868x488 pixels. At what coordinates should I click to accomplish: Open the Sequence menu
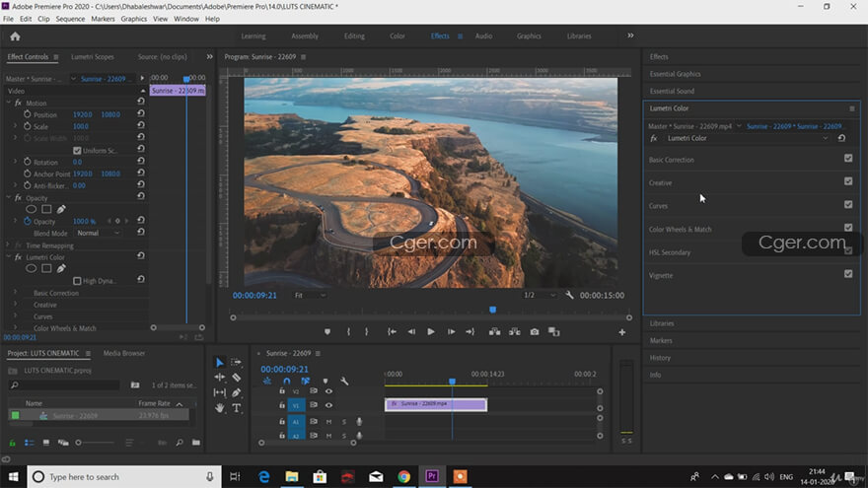point(70,19)
